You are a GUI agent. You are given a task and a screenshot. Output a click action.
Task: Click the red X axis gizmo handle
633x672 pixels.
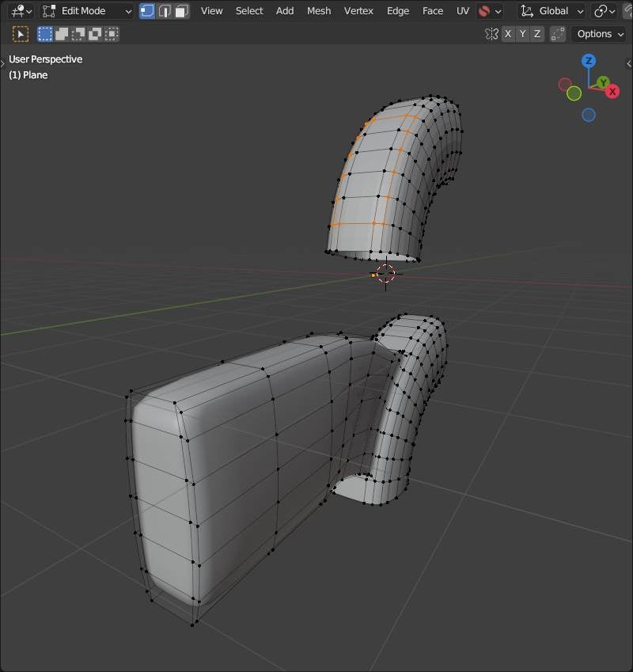(x=612, y=91)
